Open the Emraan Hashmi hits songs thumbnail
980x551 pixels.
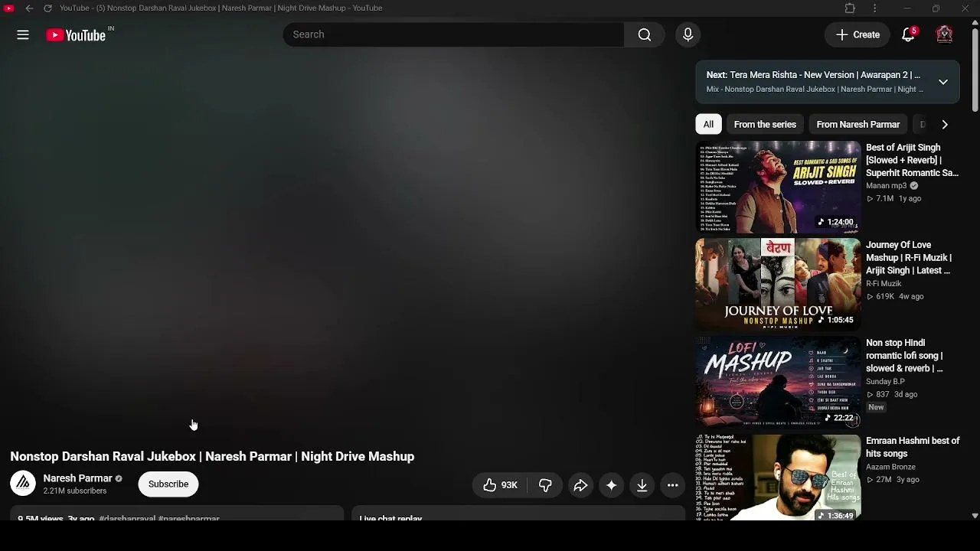[778, 478]
